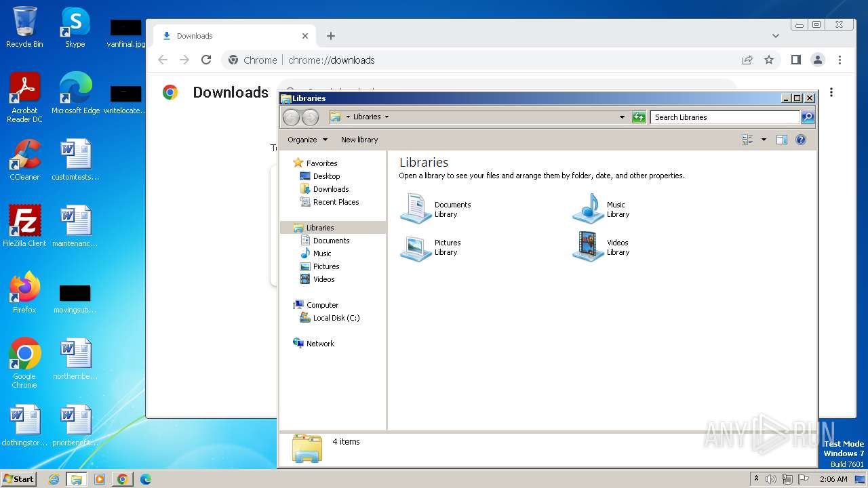Select the Microsoft Edge desktop shortcut
This screenshot has height=488, width=868.
[75, 94]
